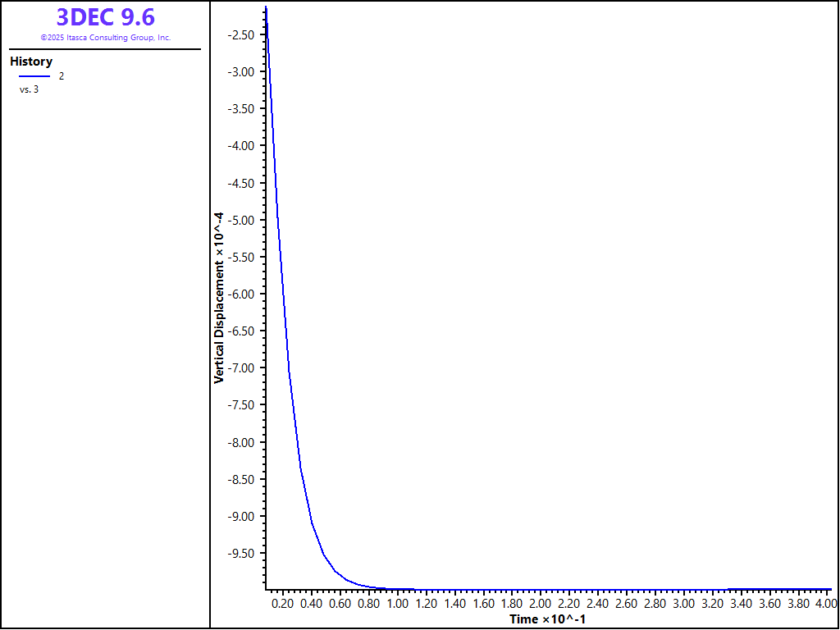840x630 pixels.
Task: Click the -8.00 y-axis tick label
Action: click(240, 442)
